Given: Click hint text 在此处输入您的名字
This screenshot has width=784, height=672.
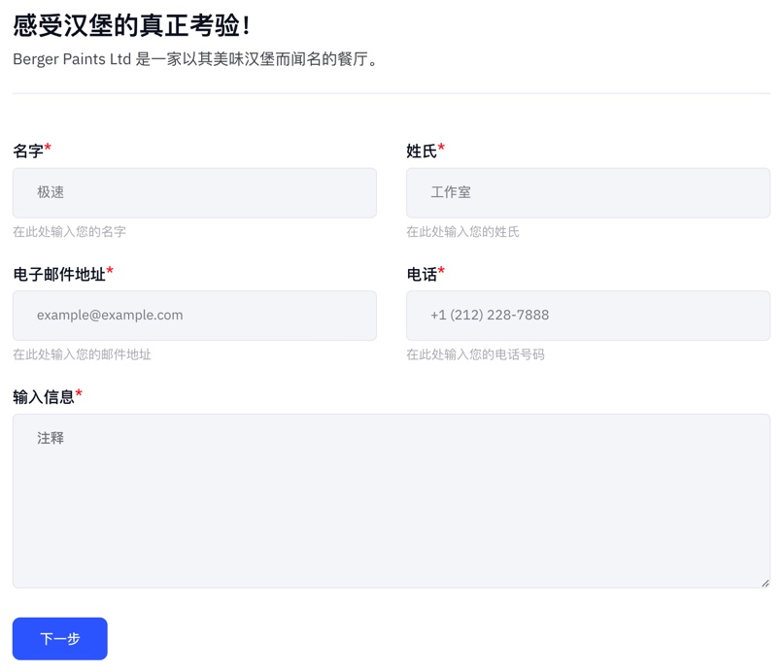Looking at the screenshot, I should pos(70,232).
